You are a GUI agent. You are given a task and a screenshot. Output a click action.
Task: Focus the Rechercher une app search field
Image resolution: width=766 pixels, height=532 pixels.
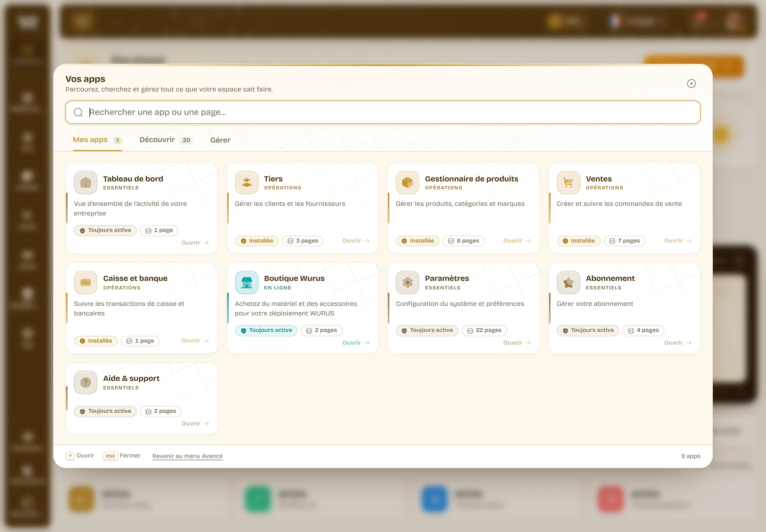(x=383, y=112)
